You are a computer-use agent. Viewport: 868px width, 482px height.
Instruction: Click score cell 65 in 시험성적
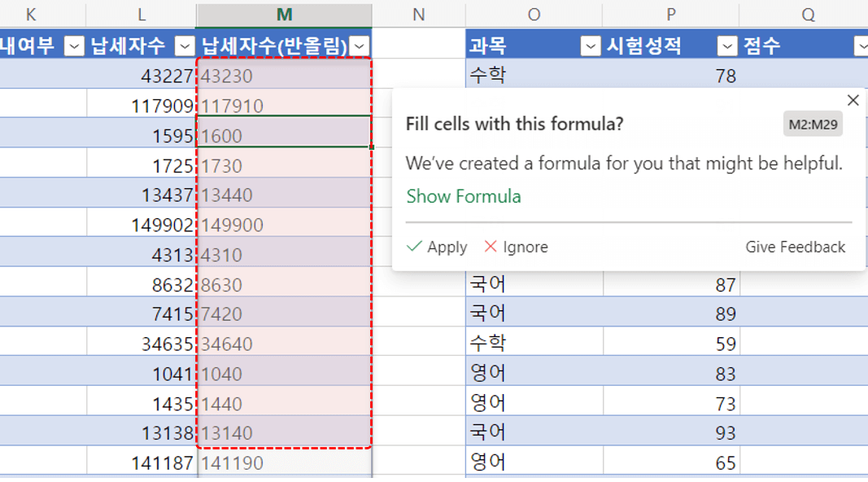click(671, 461)
